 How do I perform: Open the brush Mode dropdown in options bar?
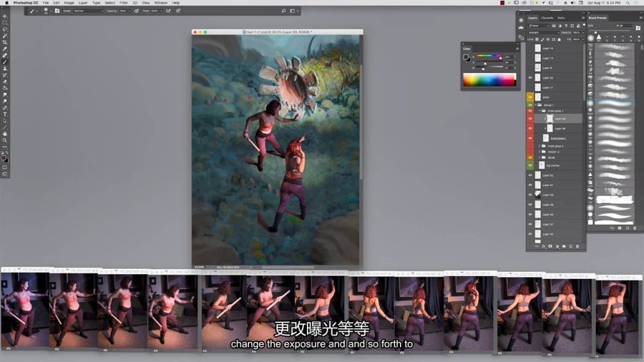tap(89, 11)
